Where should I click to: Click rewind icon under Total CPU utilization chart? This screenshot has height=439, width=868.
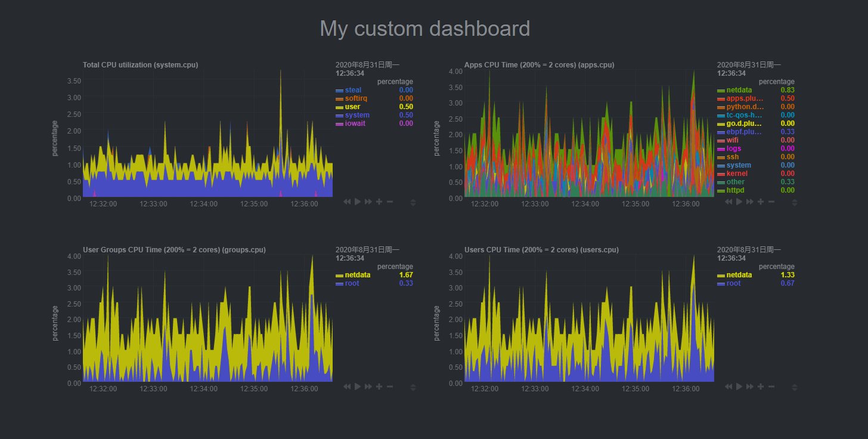coord(347,202)
